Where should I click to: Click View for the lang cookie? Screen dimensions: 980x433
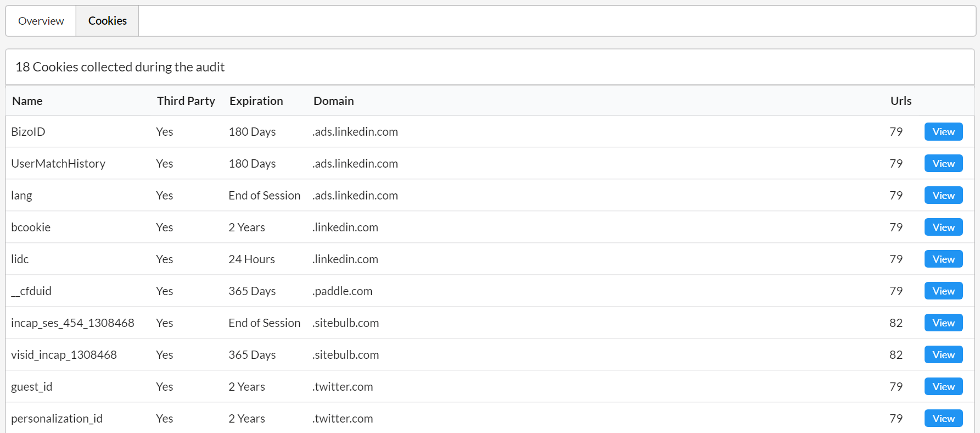point(943,196)
